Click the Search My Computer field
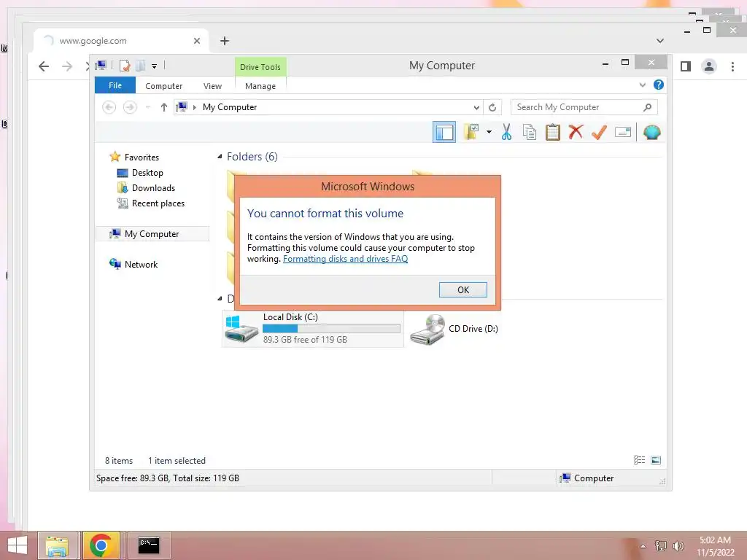Viewport: 747px width, 560px height. [x=584, y=107]
